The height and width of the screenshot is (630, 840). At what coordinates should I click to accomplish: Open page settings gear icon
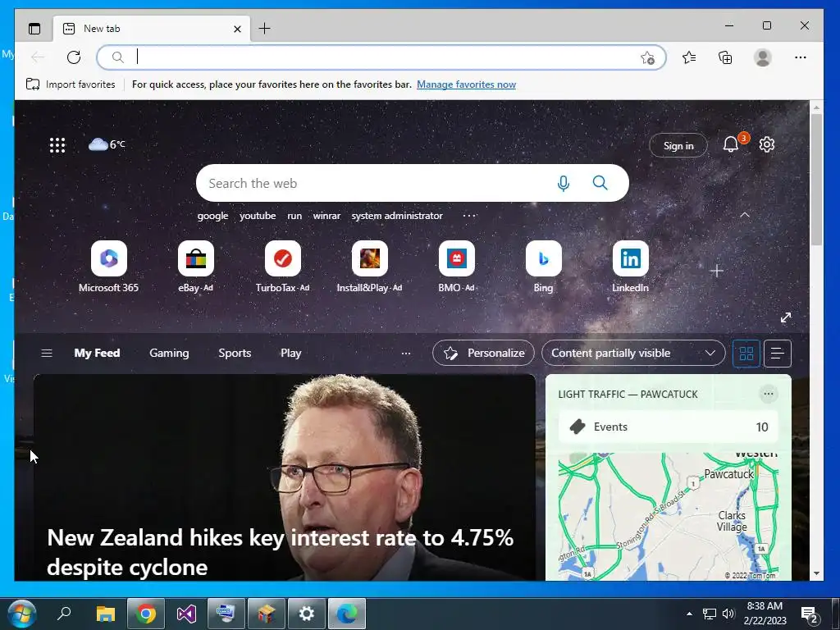[767, 144]
